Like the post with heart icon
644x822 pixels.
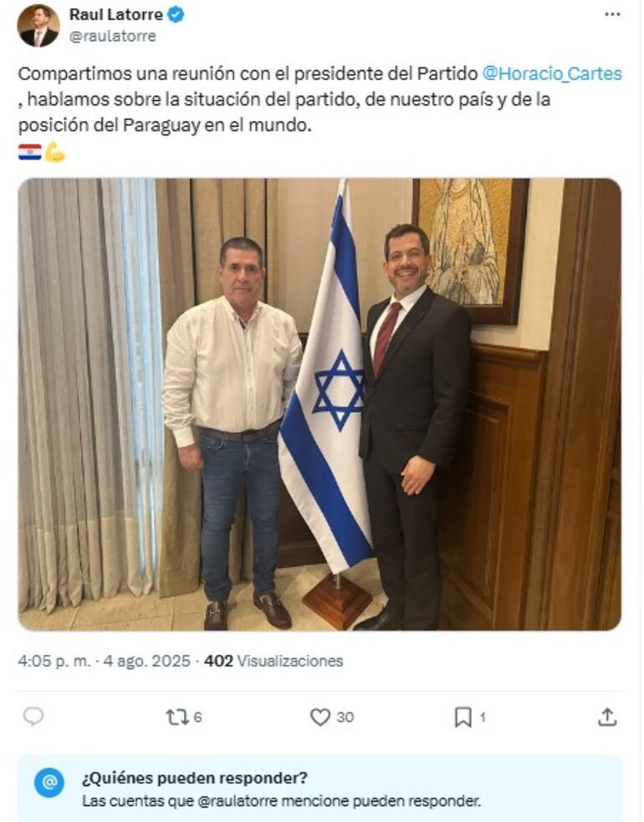(319, 717)
